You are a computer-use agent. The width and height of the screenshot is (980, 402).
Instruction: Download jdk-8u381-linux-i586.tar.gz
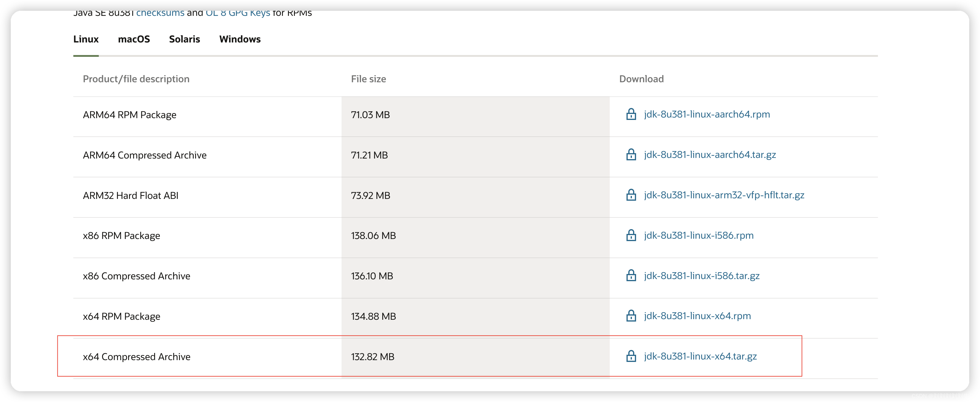[702, 275]
